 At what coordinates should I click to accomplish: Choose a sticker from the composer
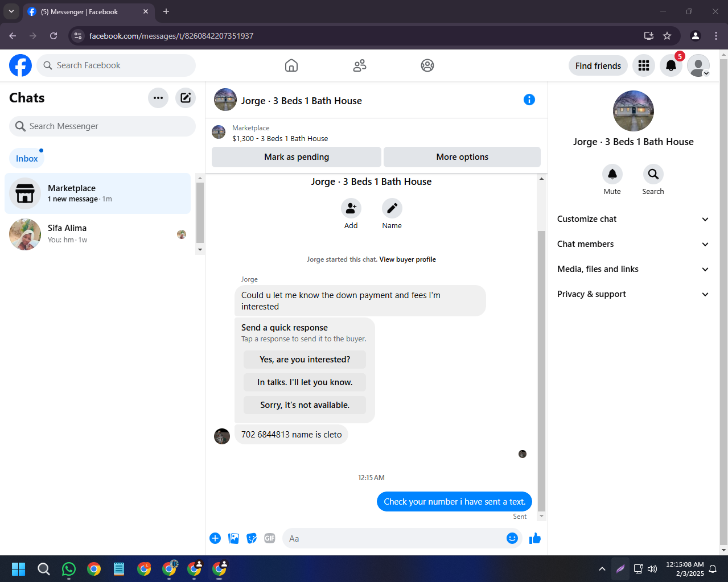pyautogui.click(x=252, y=538)
